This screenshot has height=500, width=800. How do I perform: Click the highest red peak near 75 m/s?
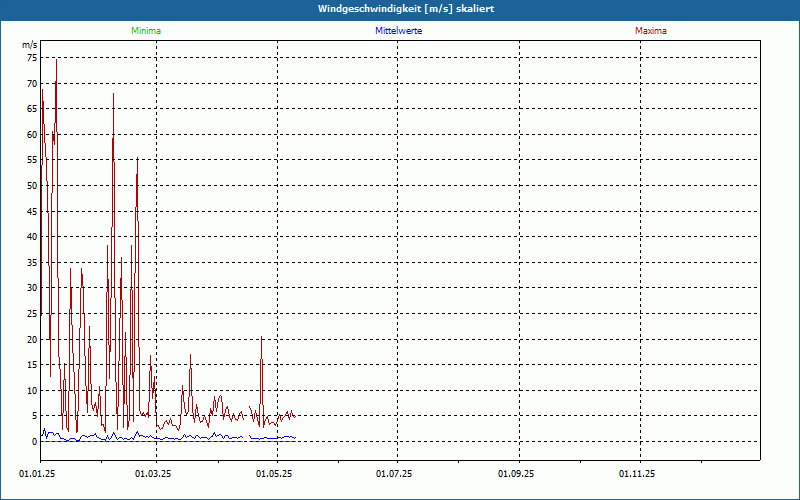point(56,60)
